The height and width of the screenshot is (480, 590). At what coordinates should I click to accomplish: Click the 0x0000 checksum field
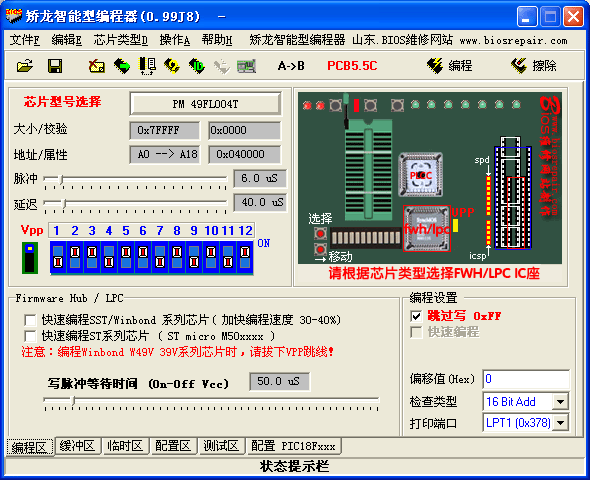pyautogui.click(x=244, y=131)
